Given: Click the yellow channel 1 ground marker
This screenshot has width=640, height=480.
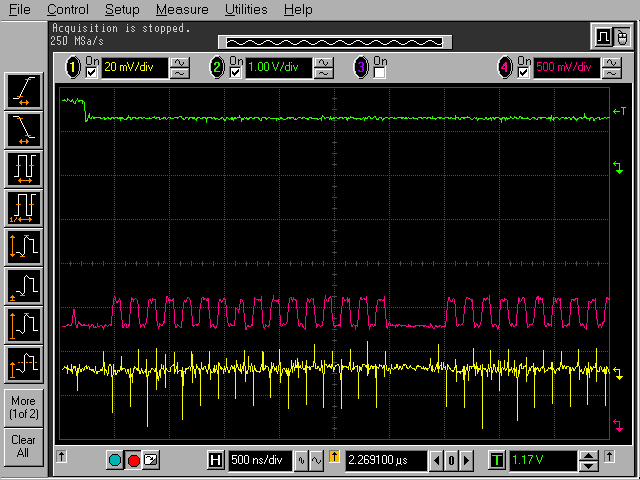Looking at the screenshot, I should [x=618, y=374].
